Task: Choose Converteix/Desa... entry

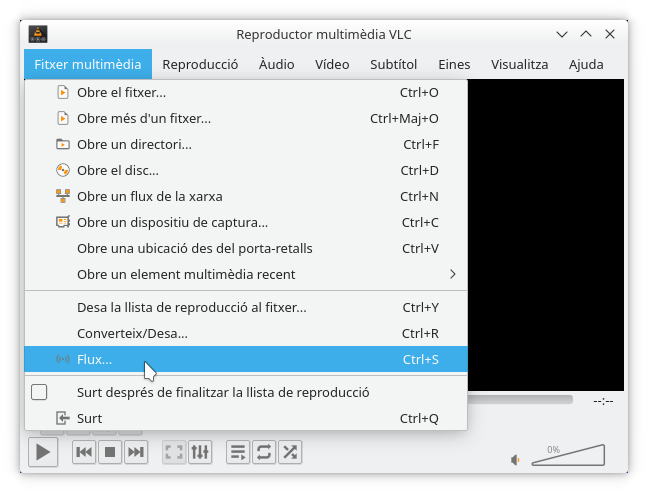Action: pyautogui.click(x=246, y=333)
